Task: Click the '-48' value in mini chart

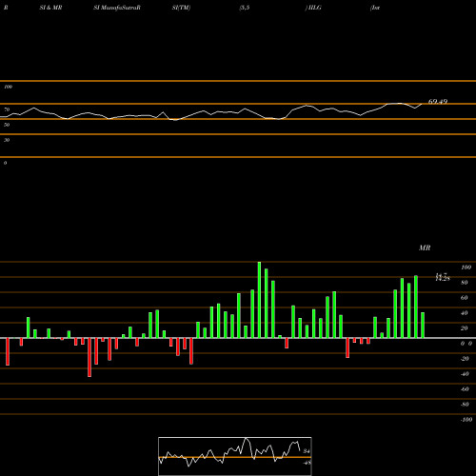Action: coord(307,463)
